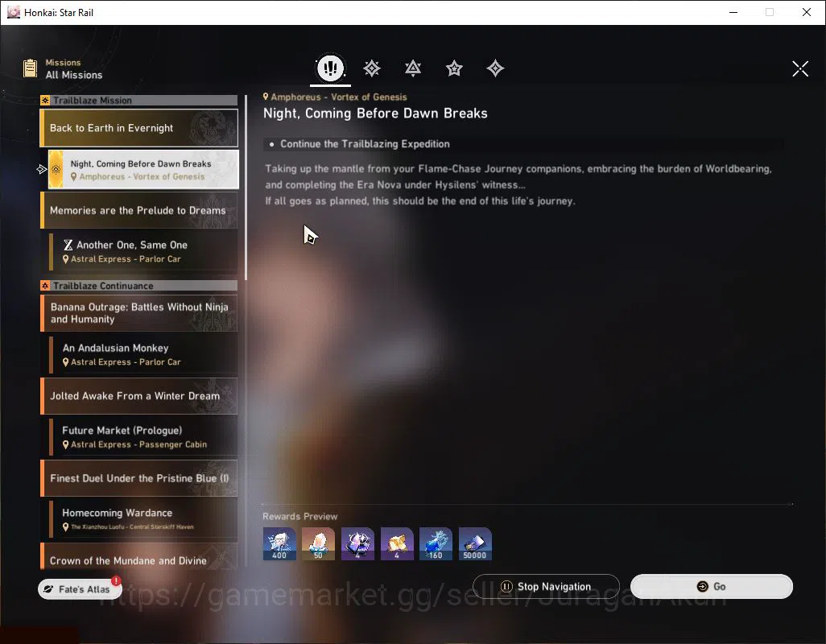Image resolution: width=826 pixels, height=644 pixels.
Task: Click the location pin on Amphoreus - Vortex of Genesis heading
Action: [x=266, y=97]
